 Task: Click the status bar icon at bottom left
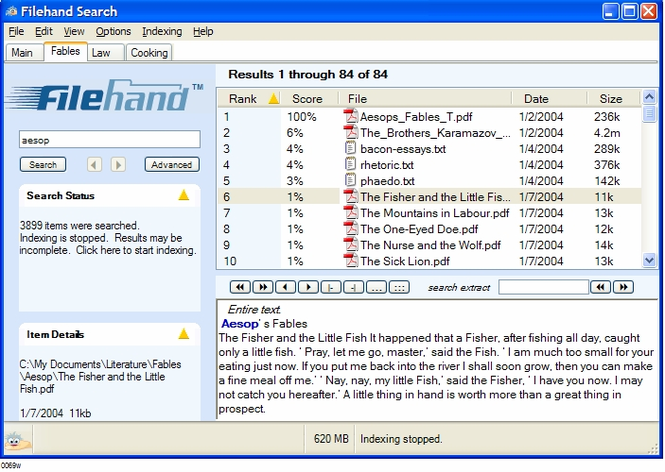click(14, 438)
